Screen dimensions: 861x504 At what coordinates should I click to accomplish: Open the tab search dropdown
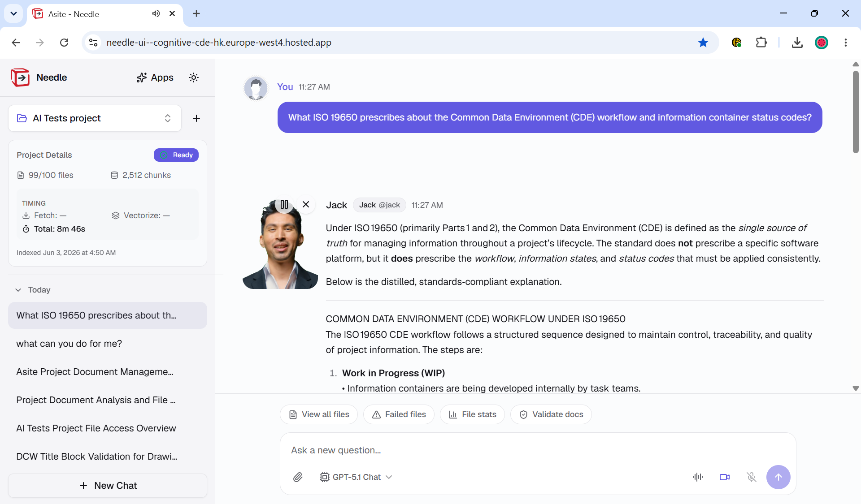(x=13, y=14)
